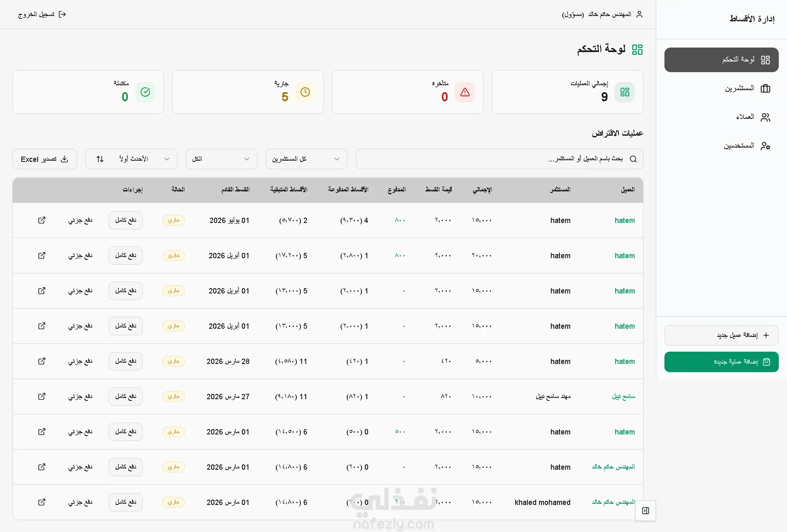Click دفع كامل in the first row
This screenshot has width=787, height=532.
coord(125,220)
